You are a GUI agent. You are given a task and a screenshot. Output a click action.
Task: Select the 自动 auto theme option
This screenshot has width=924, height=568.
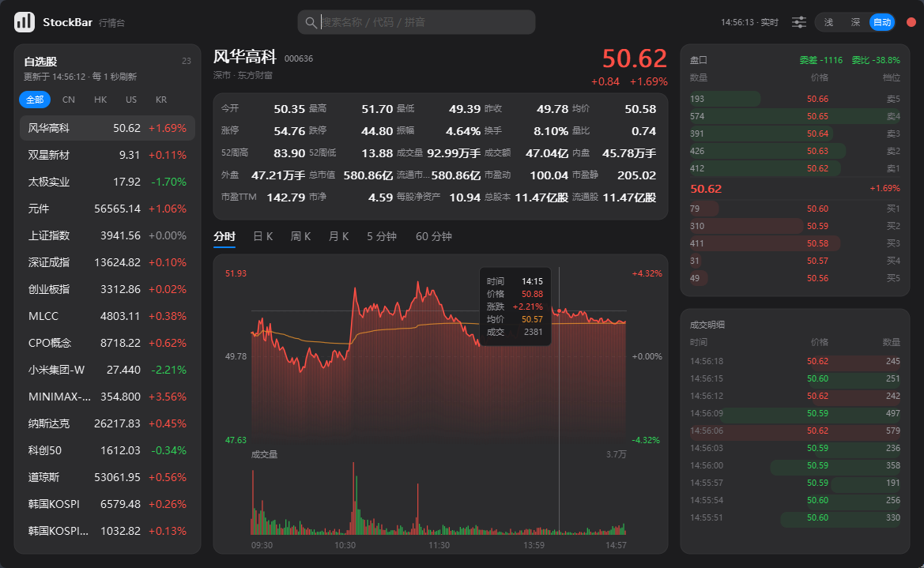pos(882,22)
